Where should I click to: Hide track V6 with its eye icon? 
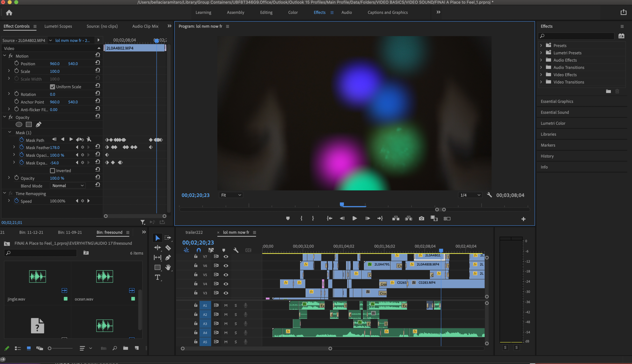pyautogui.click(x=226, y=266)
